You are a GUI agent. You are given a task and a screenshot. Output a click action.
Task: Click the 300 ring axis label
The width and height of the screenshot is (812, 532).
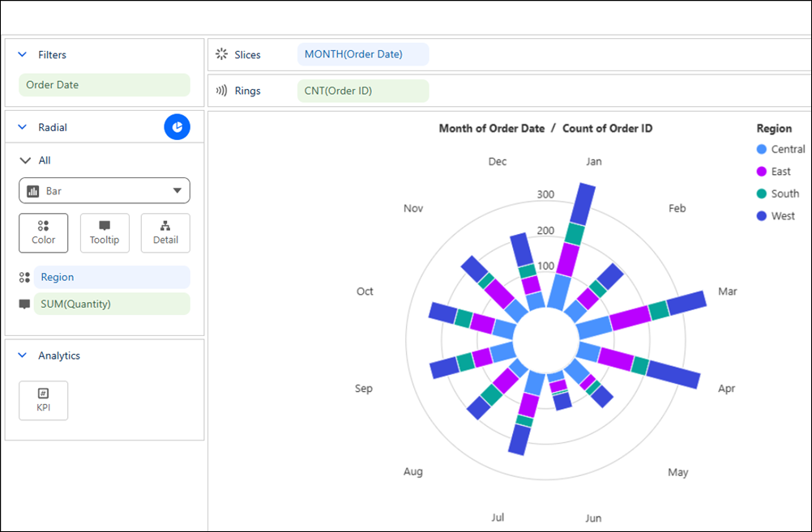pyautogui.click(x=545, y=194)
